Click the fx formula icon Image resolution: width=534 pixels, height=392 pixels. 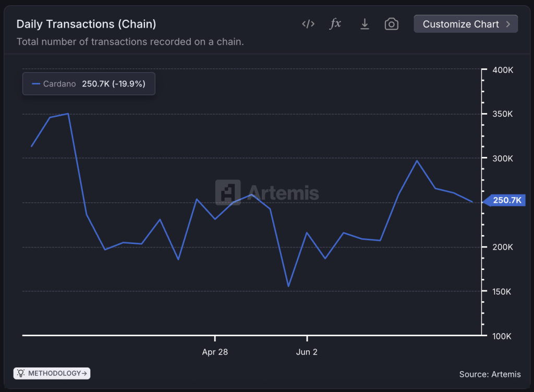click(x=335, y=23)
